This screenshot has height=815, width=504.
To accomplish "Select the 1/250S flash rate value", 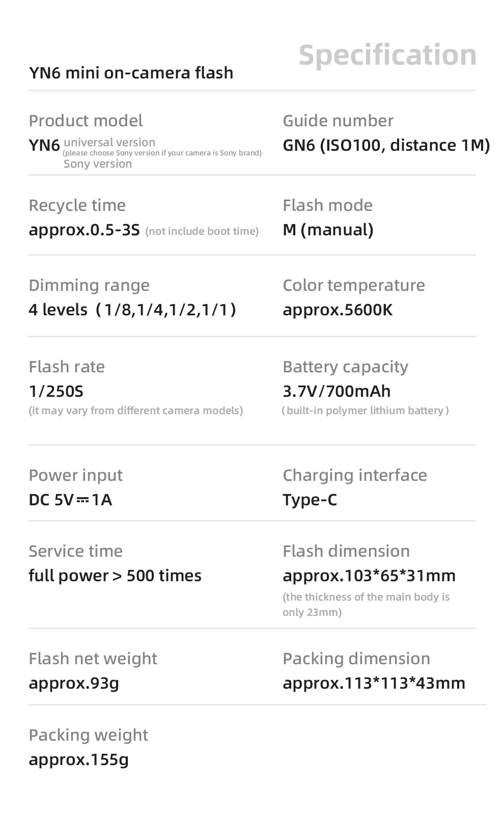I will 56,391.
